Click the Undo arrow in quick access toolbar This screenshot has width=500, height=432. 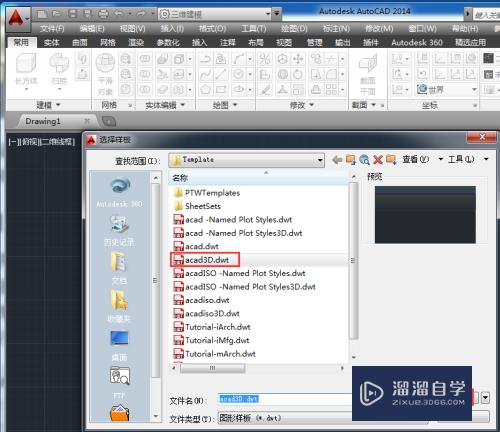(x=119, y=14)
